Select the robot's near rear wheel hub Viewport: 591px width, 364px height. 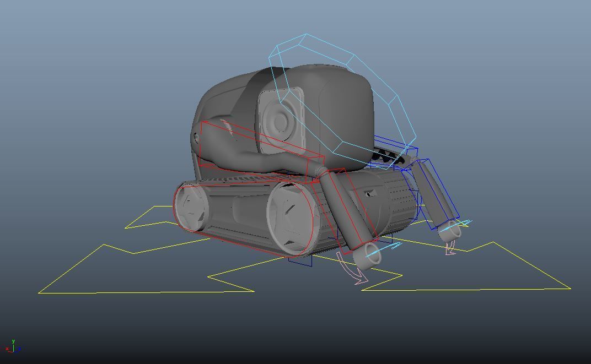point(191,207)
